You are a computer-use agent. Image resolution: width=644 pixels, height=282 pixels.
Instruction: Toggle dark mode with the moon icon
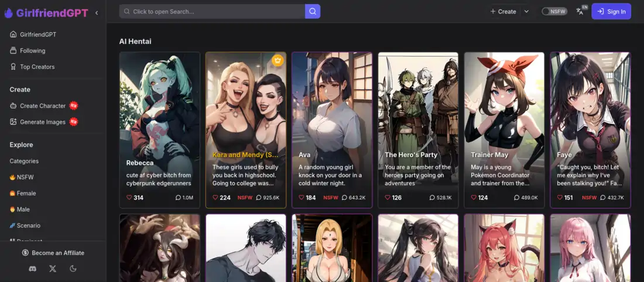[73, 269]
